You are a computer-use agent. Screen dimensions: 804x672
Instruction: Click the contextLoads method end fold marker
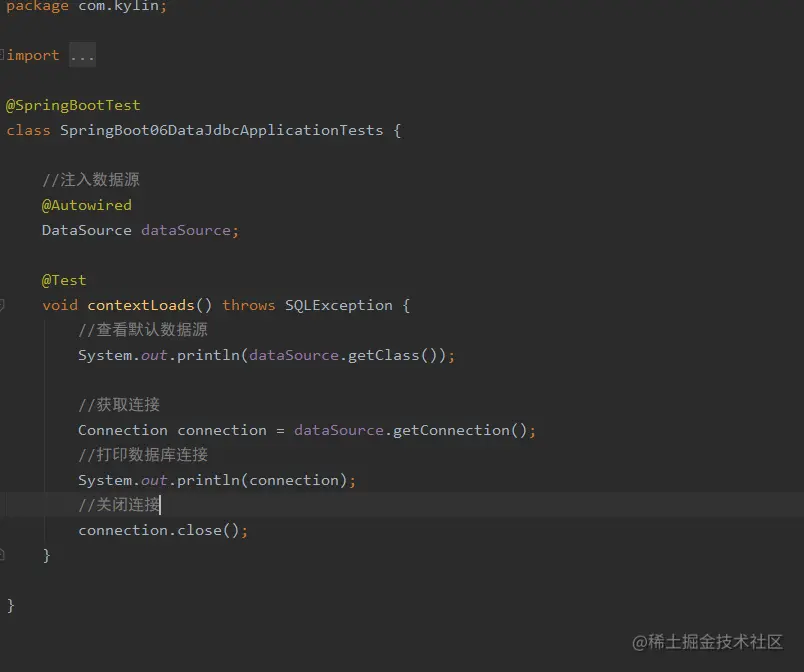coord(2,554)
